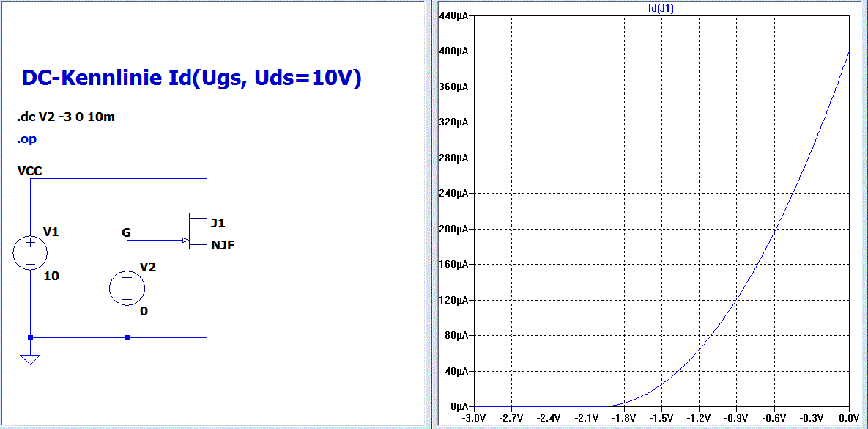Click the 80µA y-axis label
Image resolution: width=868 pixels, height=429 pixels.
point(456,335)
